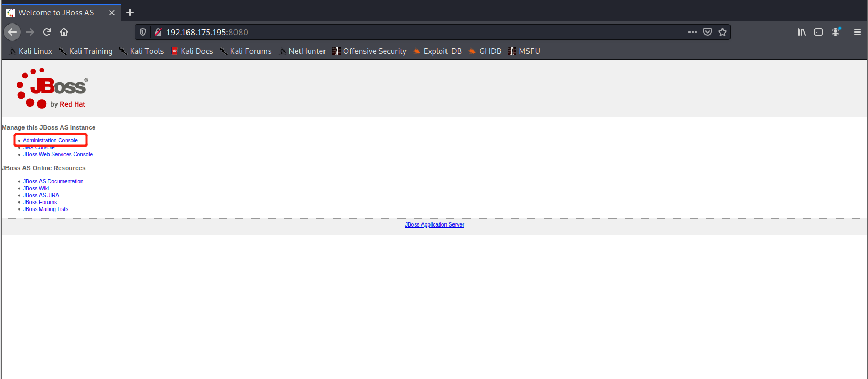Open the JBoss Forums link

coord(40,203)
